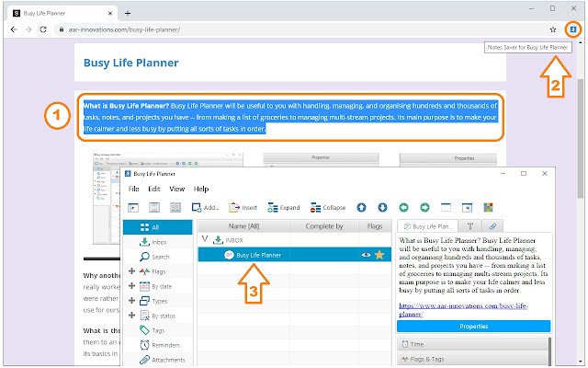Click the Add toolbar button
The image size is (588, 368).
point(205,207)
